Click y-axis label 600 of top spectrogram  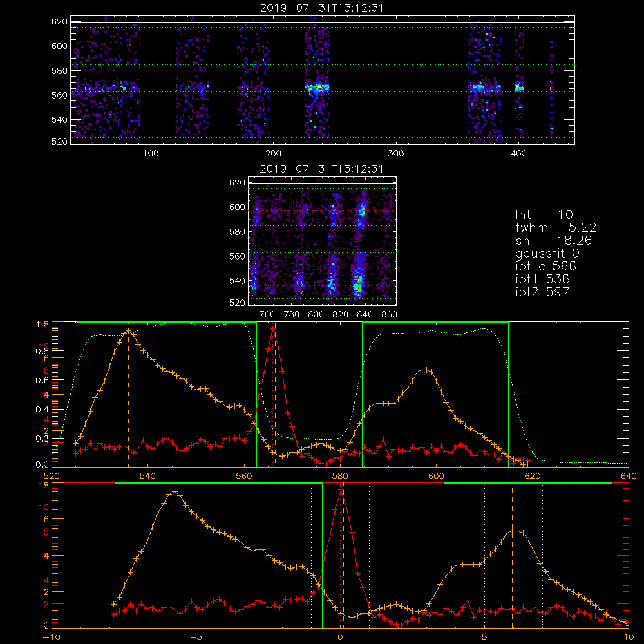pyautogui.click(x=59, y=46)
